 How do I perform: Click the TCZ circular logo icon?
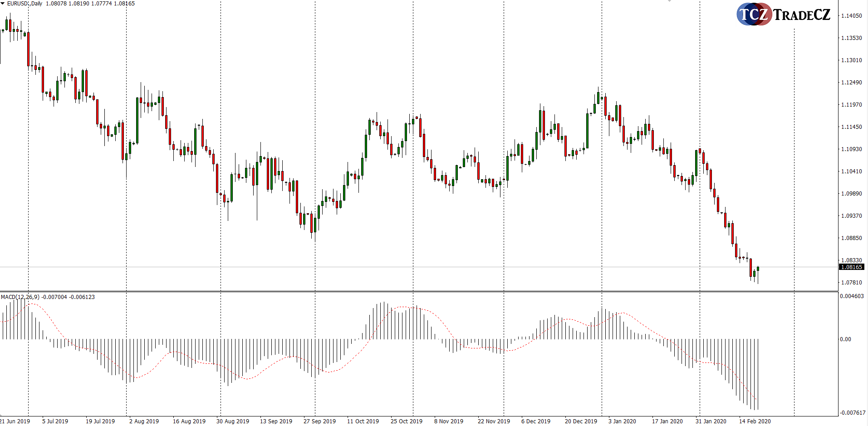point(754,15)
